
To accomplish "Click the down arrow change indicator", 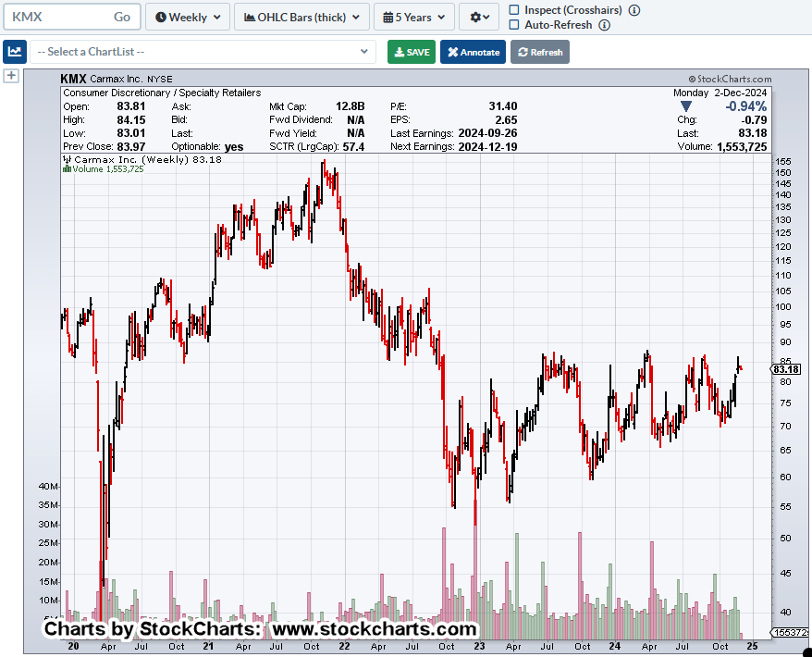I will point(685,106).
